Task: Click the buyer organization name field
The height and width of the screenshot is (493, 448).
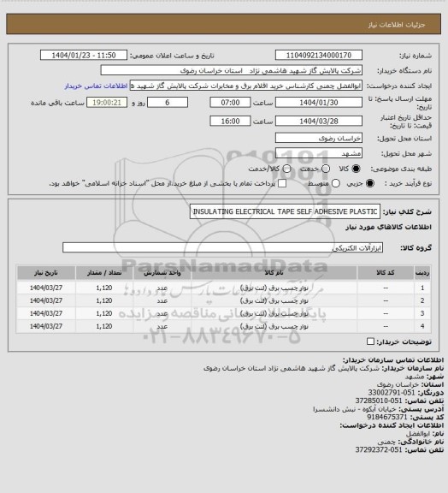Action: [231, 70]
